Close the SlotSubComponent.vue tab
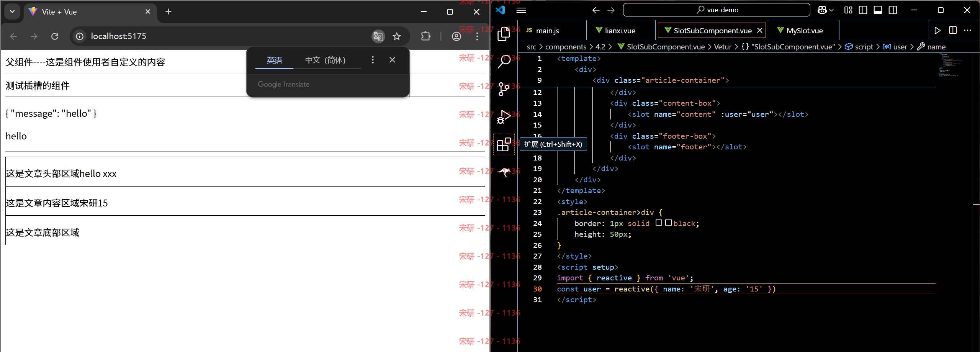980x352 pixels. point(759,30)
